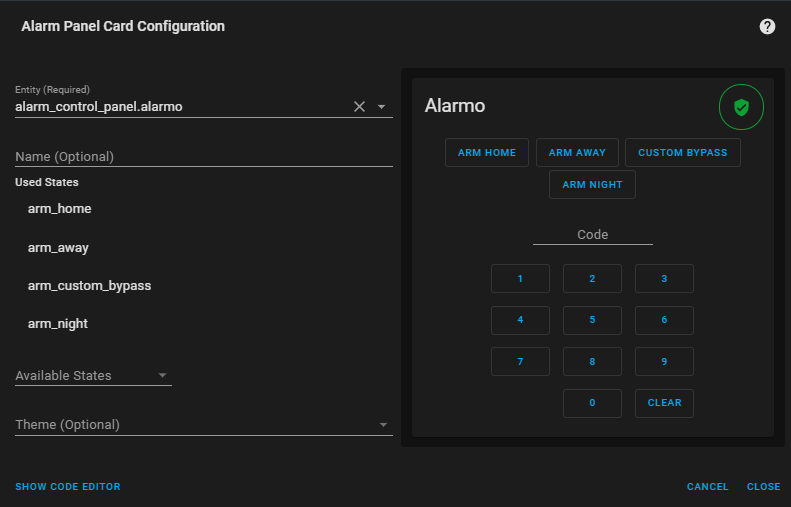
Task: Click keypad digit 9
Action: click(x=664, y=361)
